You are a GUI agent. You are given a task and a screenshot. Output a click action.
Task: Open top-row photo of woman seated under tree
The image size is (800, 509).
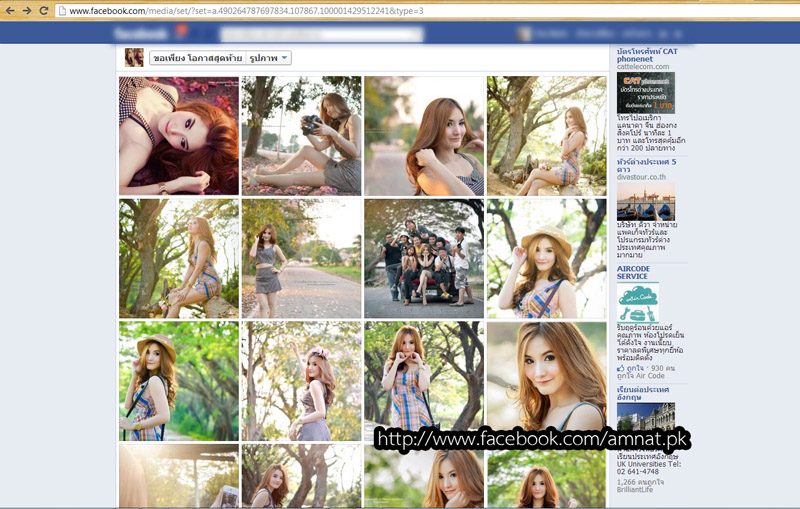(x=546, y=136)
